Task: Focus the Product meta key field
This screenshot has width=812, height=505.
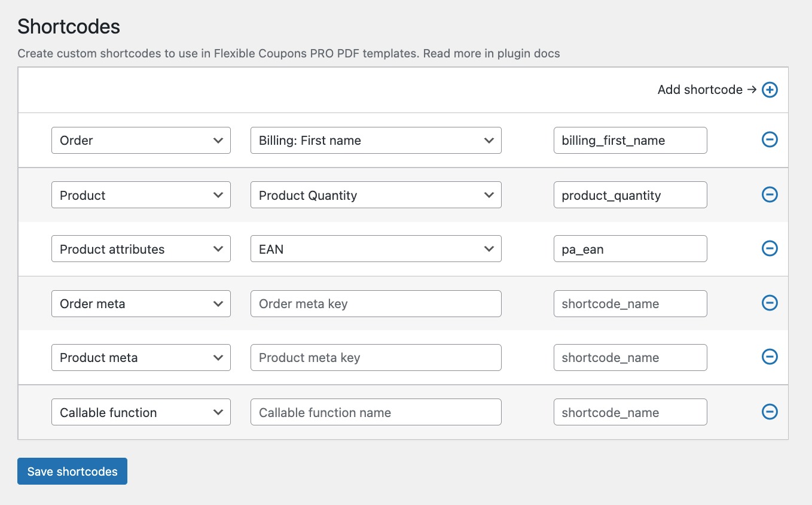Action: click(x=376, y=357)
